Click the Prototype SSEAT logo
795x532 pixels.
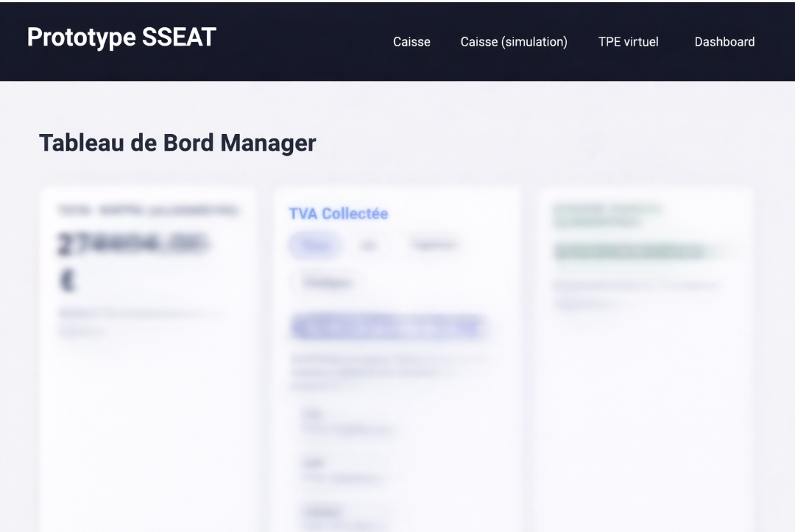pos(121,38)
